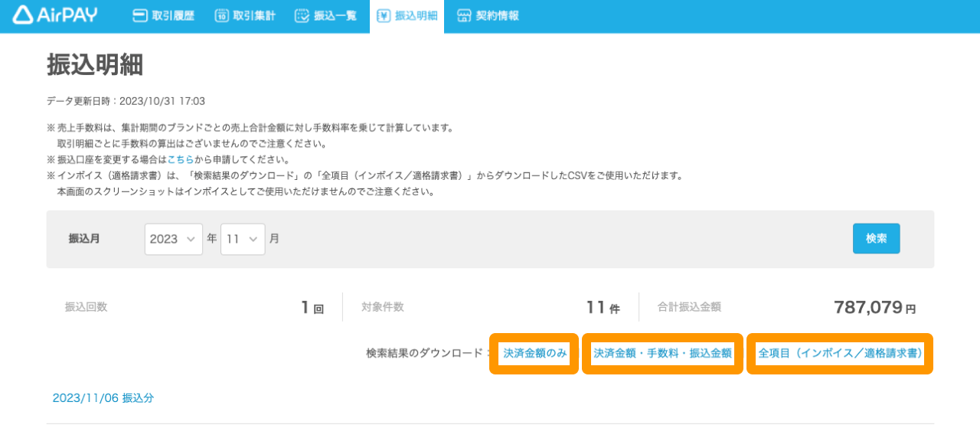Open the 2023/11/06 振込分 link
Screen dimensions: 980x438
(103, 398)
